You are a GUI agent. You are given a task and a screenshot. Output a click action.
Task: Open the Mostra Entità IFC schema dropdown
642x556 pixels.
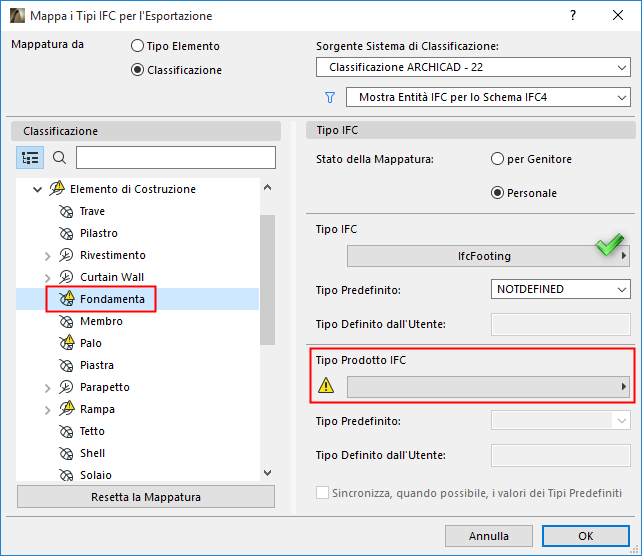[x=488, y=98]
